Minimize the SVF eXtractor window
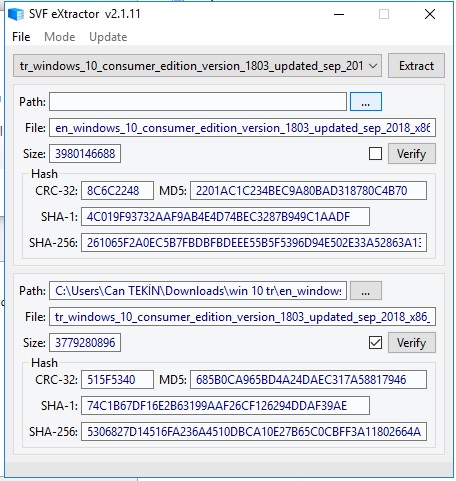Image resolution: width=456 pixels, height=481 pixels. pyautogui.click(x=339, y=14)
